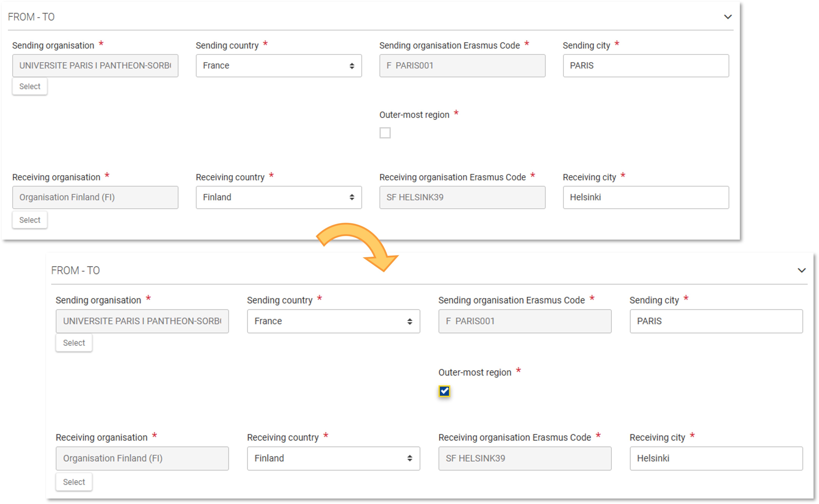The height and width of the screenshot is (504, 819).
Task: Click Select under Sending organisation, lower panel
Action: click(x=74, y=343)
